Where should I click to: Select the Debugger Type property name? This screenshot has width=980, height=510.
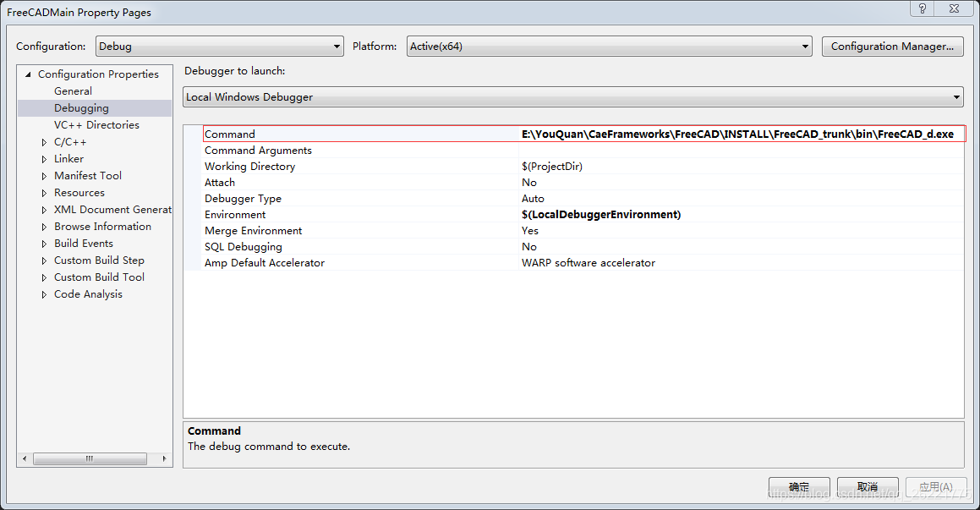[x=244, y=199]
